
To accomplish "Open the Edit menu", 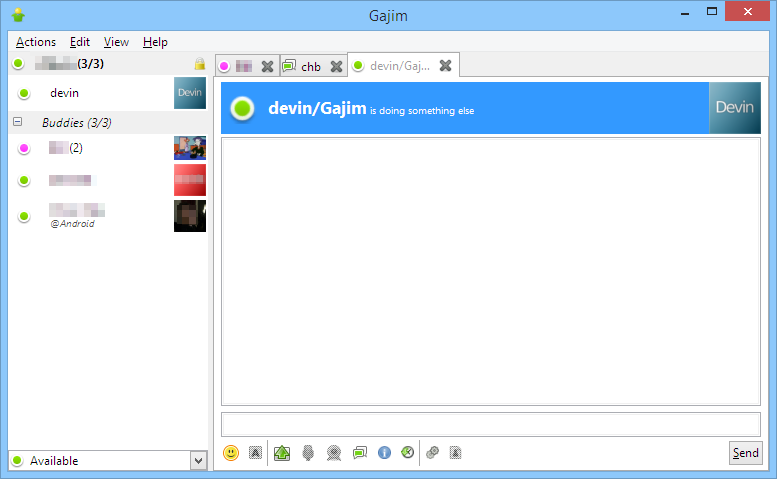I will pos(80,42).
